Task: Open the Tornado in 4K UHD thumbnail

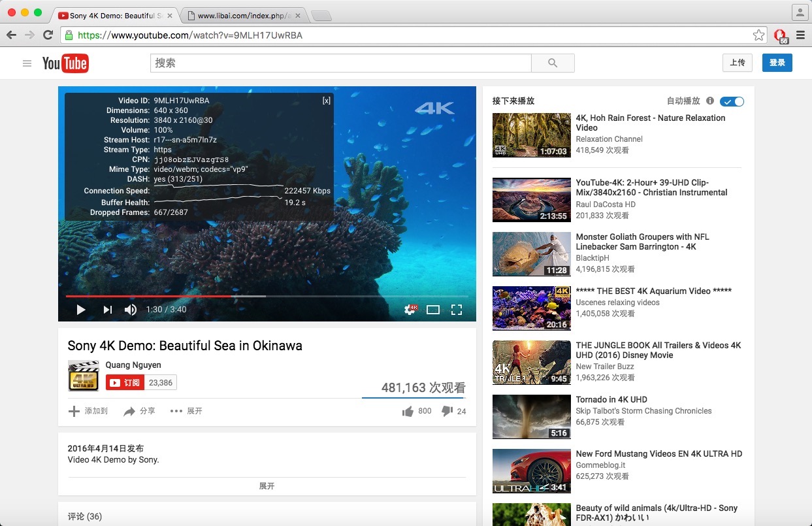Action: click(531, 416)
